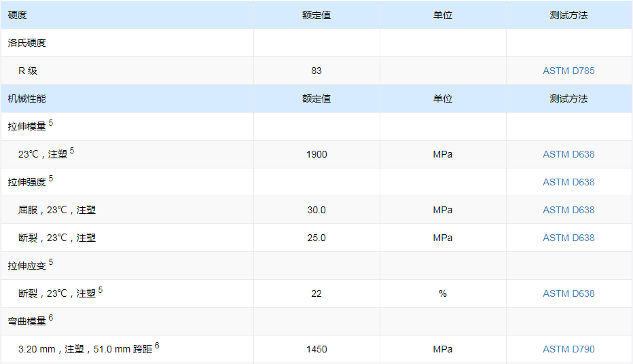Select the hardness value 83
633x364 pixels.
pyautogui.click(x=316, y=71)
